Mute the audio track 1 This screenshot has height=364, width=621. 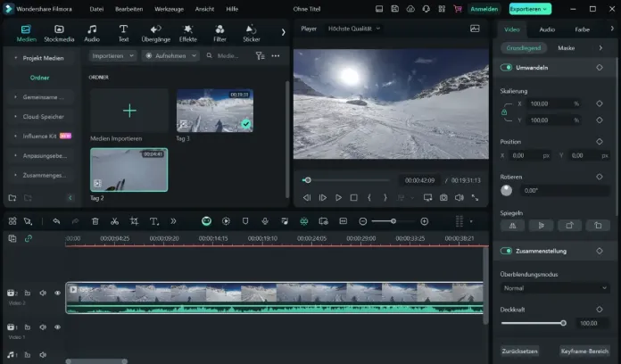43,355
